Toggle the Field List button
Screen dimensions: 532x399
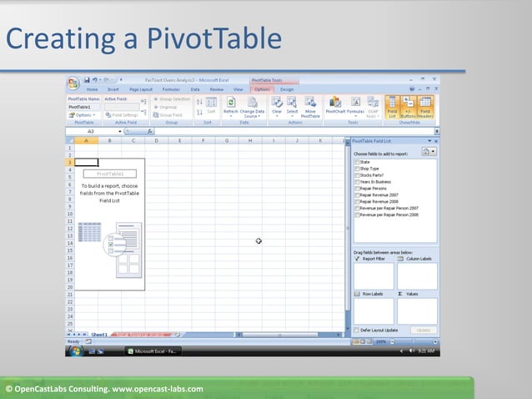click(392, 107)
